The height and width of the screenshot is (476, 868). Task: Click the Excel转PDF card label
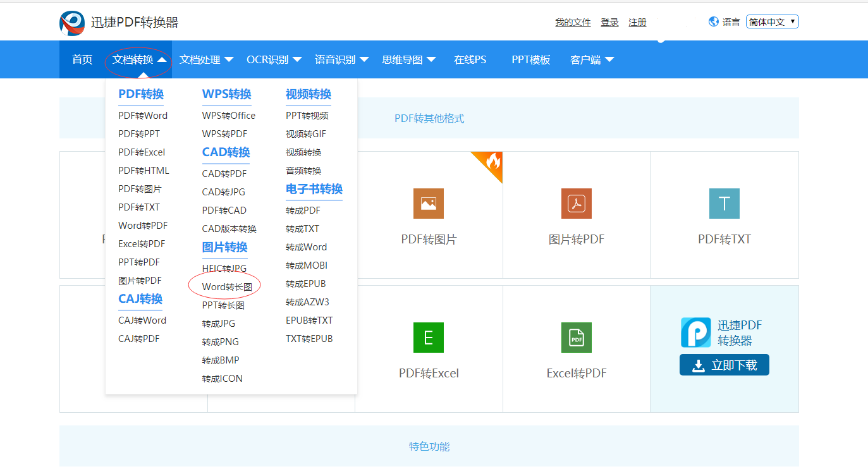click(577, 374)
